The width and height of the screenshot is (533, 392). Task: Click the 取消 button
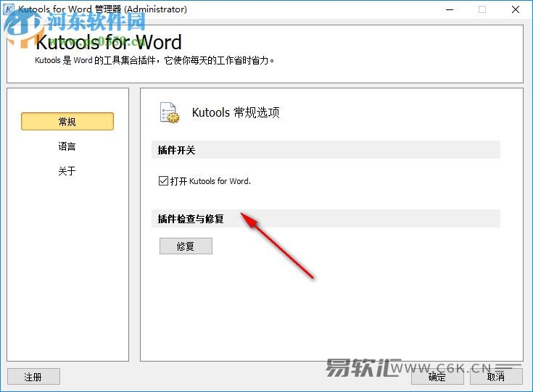tap(496, 377)
